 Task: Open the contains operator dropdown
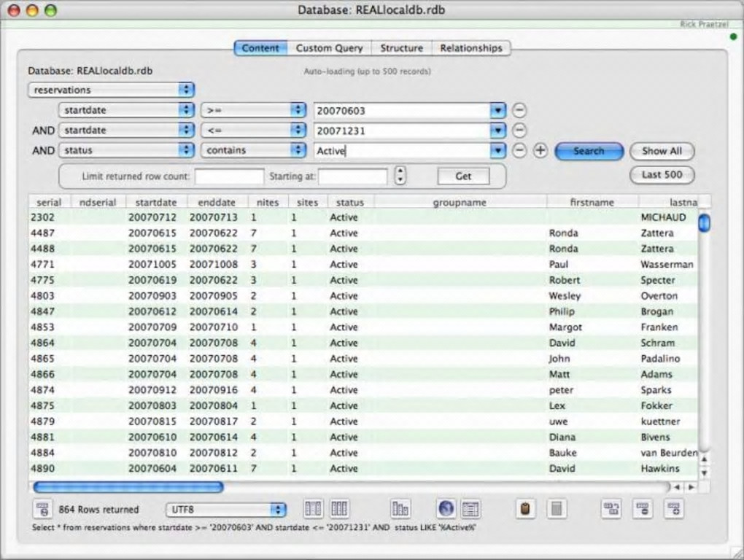[x=253, y=150]
